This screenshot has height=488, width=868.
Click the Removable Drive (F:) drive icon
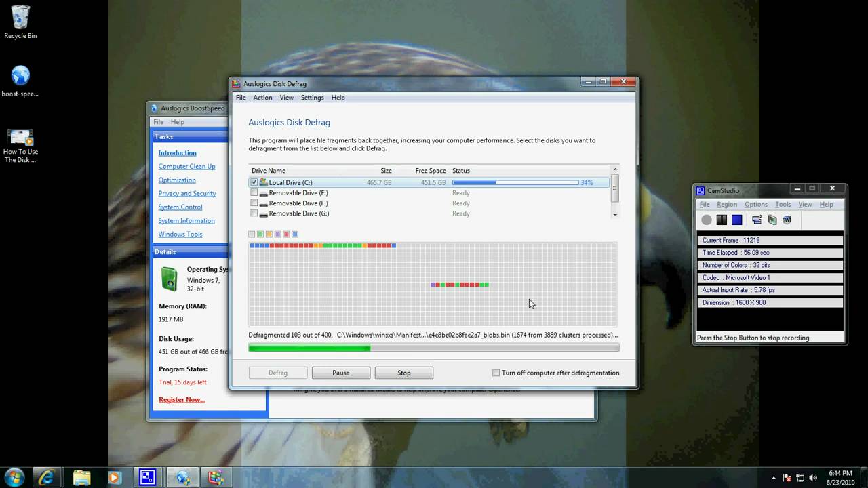pyautogui.click(x=263, y=203)
